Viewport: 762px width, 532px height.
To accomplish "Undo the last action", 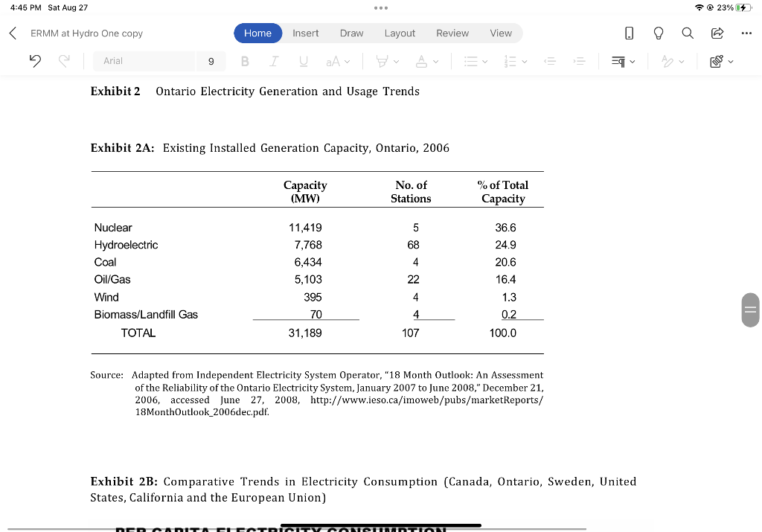I will tap(35, 61).
